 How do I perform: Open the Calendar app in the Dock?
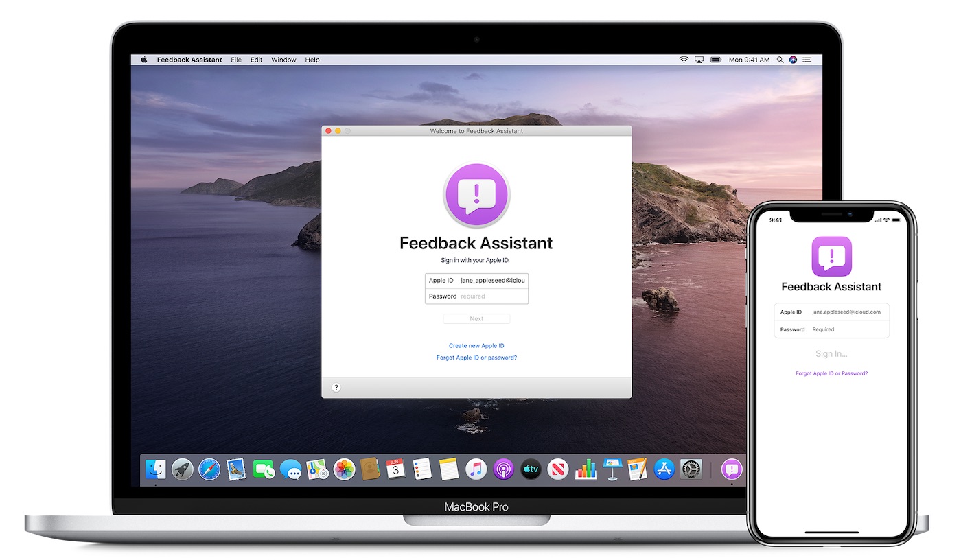396,469
